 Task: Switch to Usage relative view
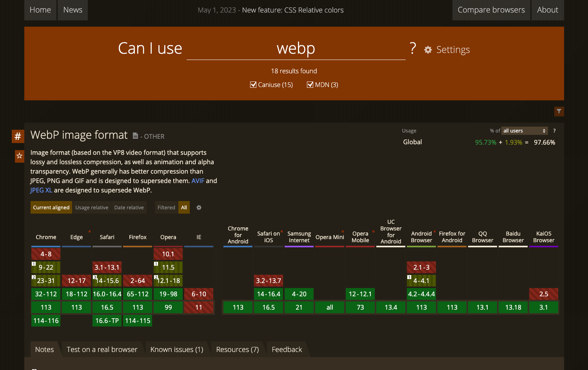pos(92,208)
